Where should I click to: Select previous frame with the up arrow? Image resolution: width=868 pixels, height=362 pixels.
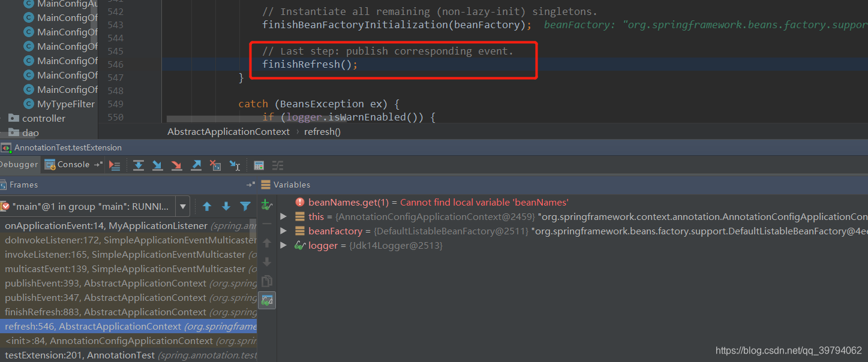[x=207, y=207]
